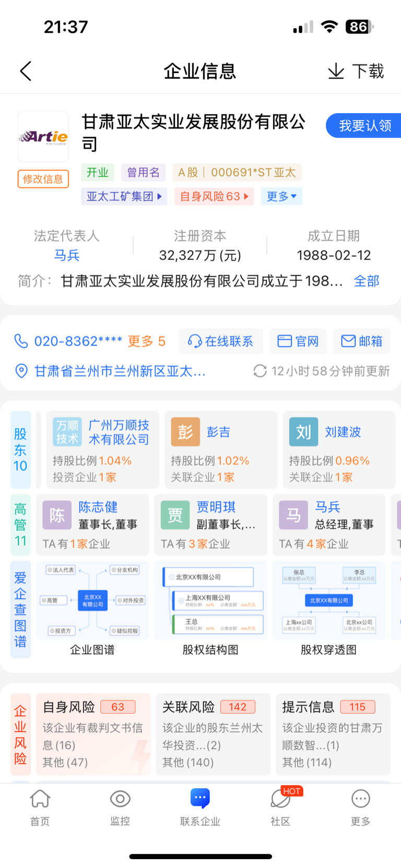Open shareholder 彭吉 name link
Viewport: 401px width, 868px height.
219,432
